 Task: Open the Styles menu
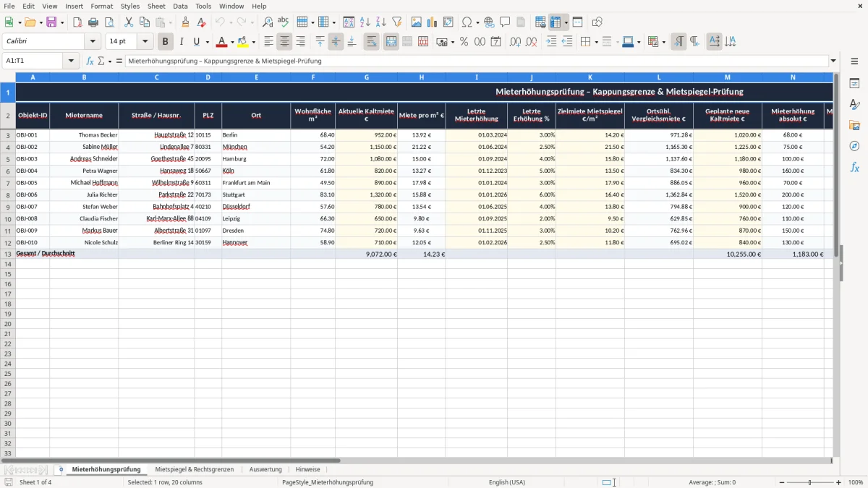pos(130,6)
